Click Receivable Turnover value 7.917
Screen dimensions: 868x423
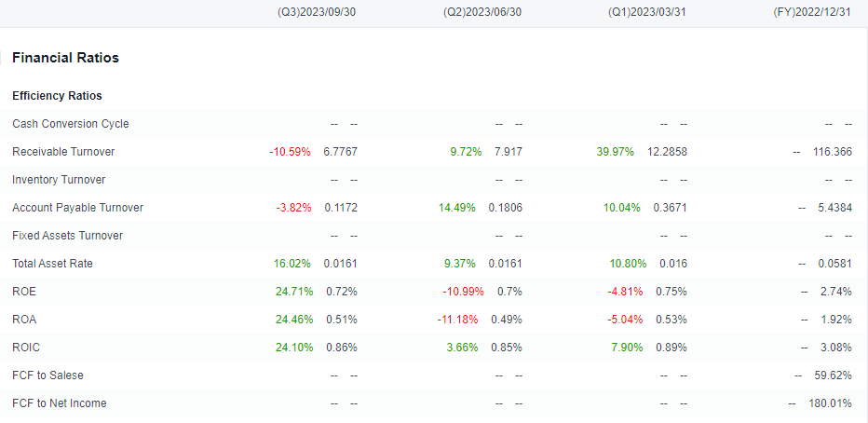point(508,152)
